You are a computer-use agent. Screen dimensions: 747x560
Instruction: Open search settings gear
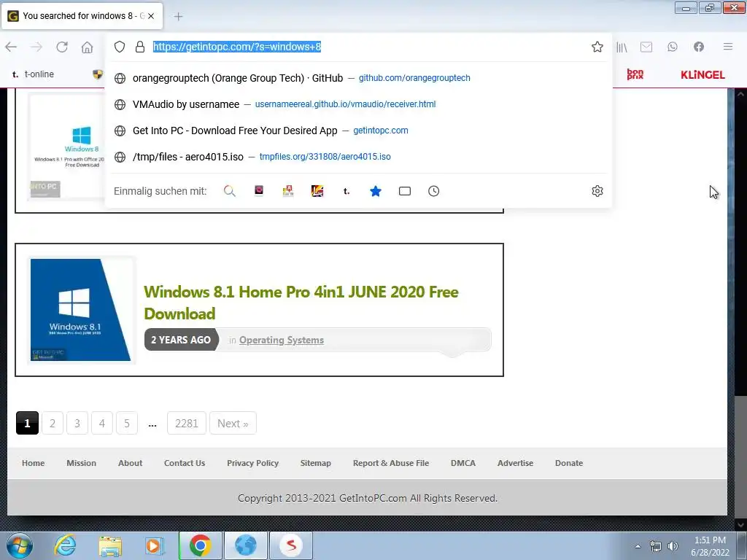click(597, 191)
